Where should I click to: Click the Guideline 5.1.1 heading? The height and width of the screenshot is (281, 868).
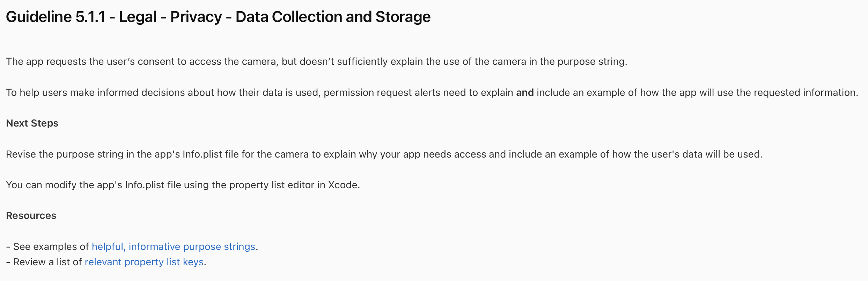(218, 17)
